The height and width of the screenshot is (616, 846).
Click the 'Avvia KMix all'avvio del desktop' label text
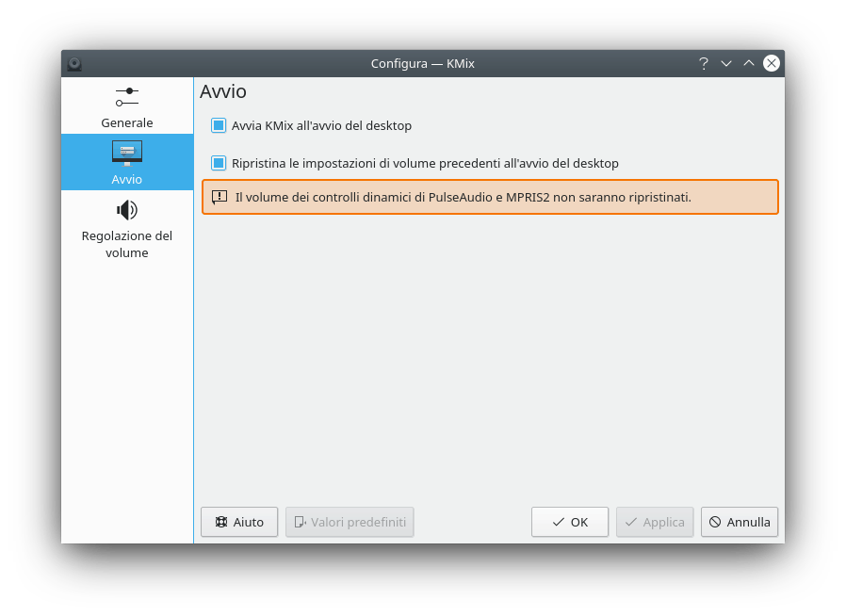click(321, 125)
